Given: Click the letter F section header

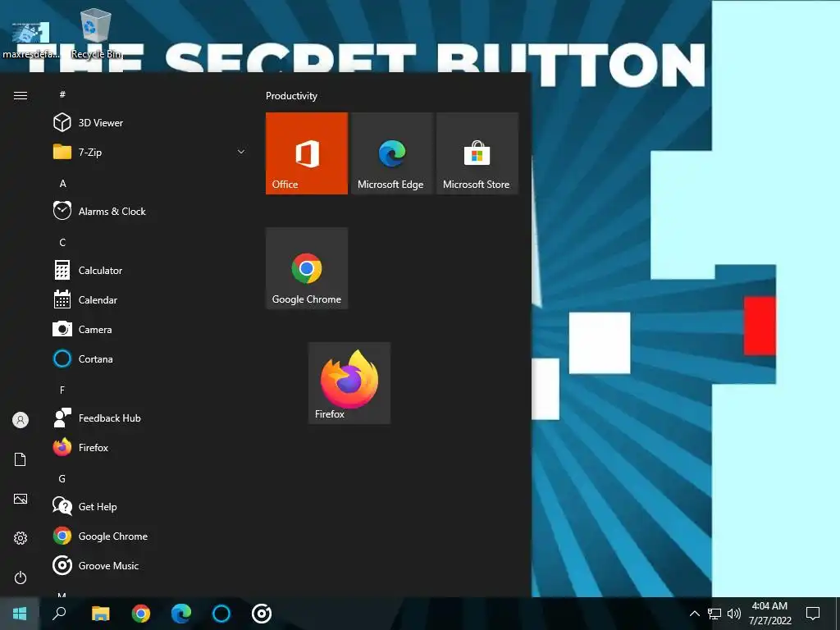Looking at the screenshot, I should (x=62, y=390).
